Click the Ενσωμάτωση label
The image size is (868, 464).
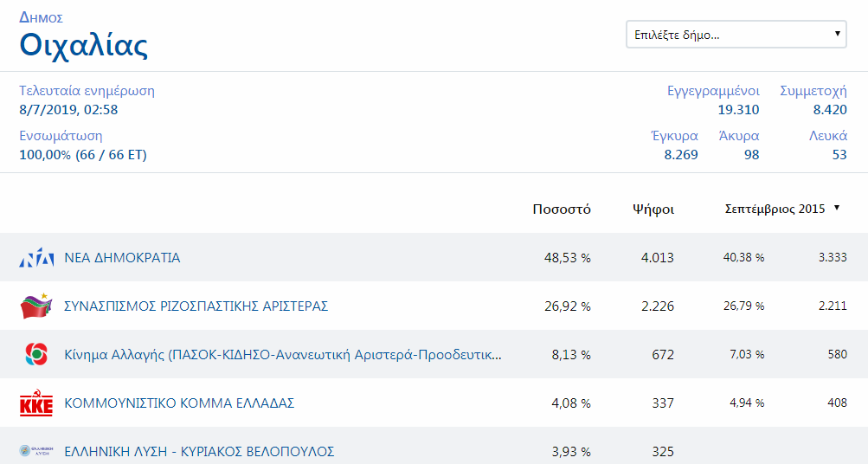[61, 136]
